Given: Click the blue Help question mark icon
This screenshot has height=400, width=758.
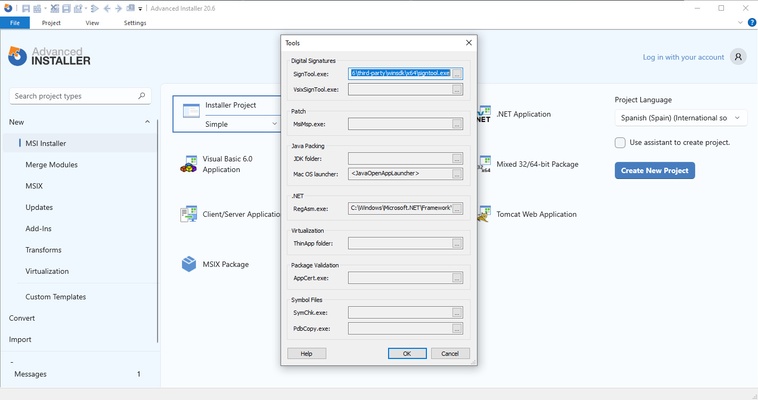Looking at the screenshot, I should 752,22.
